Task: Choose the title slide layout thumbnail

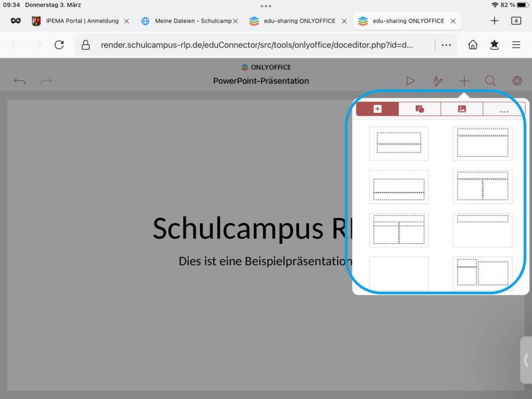Action: click(x=398, y=143)
